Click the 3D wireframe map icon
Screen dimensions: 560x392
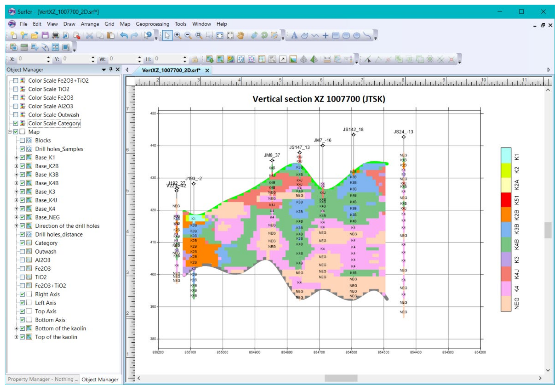(x=303, y=59)
